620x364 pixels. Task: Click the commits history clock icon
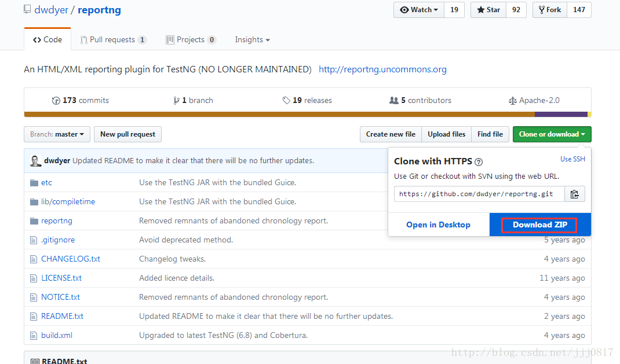tap(56, 101)
